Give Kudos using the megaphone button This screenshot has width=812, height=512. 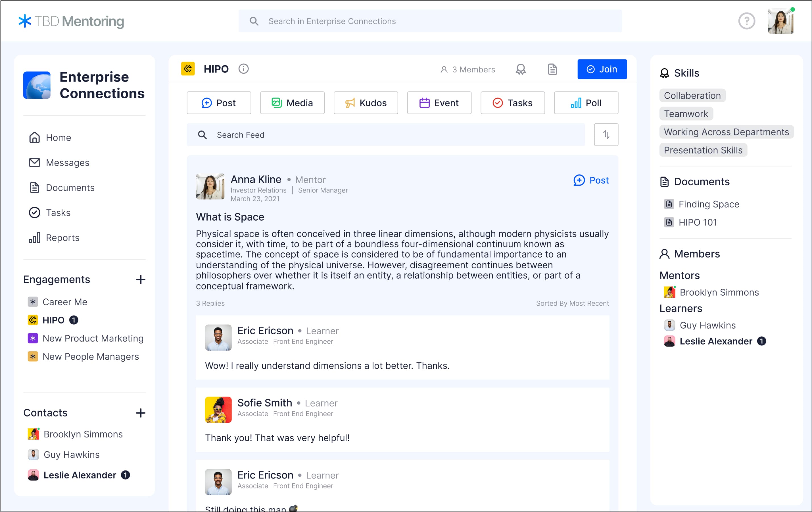coord(366,103)
